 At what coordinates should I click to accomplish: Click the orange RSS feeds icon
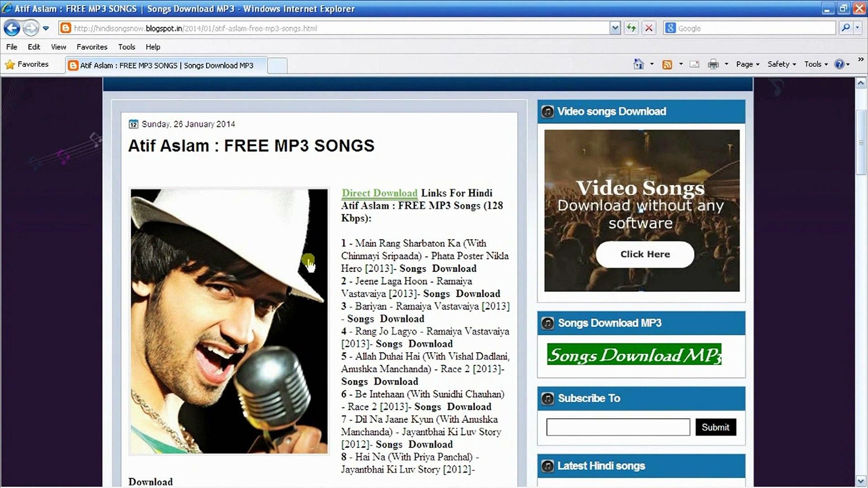point(667,64)
